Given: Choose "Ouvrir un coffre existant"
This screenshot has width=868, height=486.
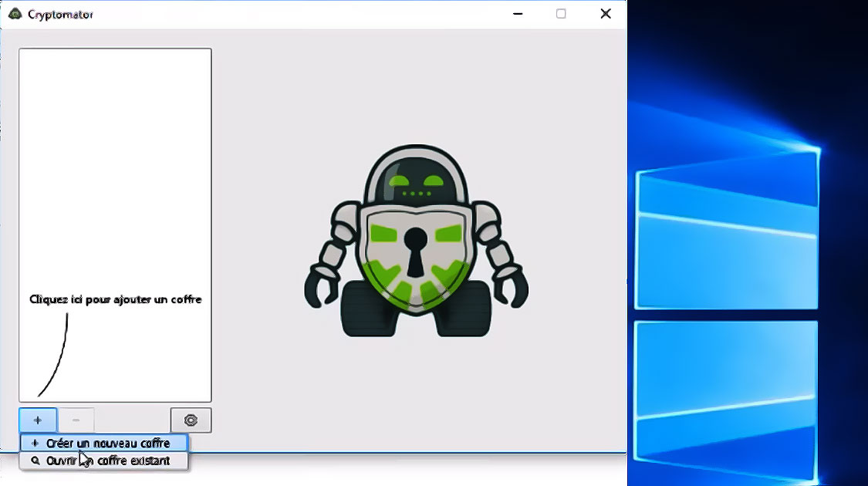Looking at the screenshot, I should point(104,461).
